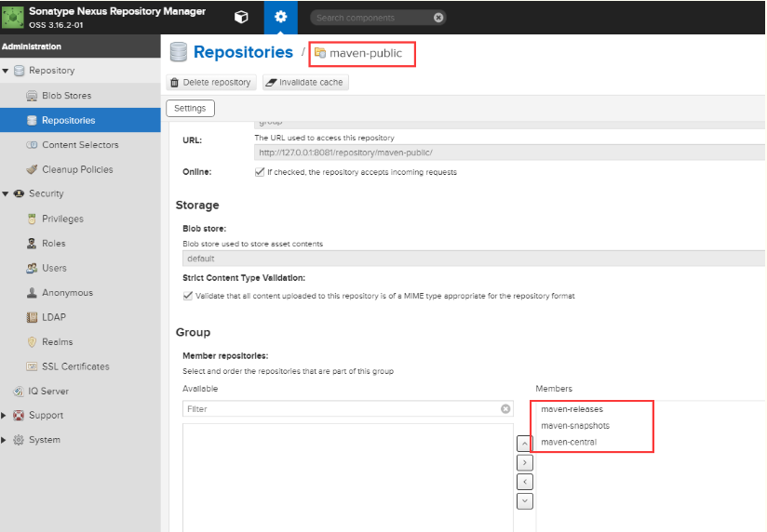Move selected member up with arrow

pos(524,444)
